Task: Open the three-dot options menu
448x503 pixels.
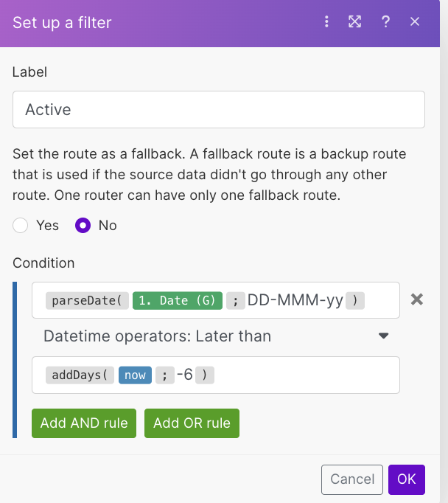Action: click(x=326, y=22)
